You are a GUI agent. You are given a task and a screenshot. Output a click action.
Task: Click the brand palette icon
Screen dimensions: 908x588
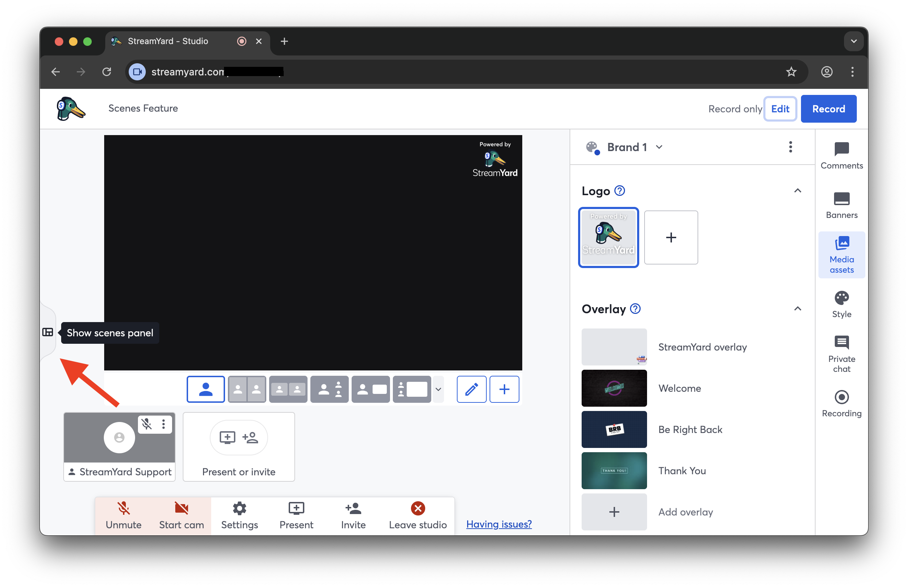593,148
